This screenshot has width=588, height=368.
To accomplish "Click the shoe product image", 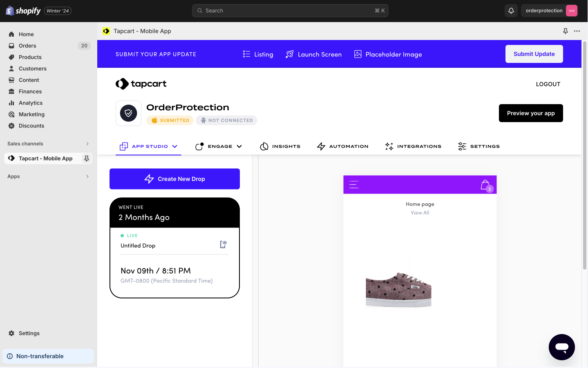I will (398, 289).
